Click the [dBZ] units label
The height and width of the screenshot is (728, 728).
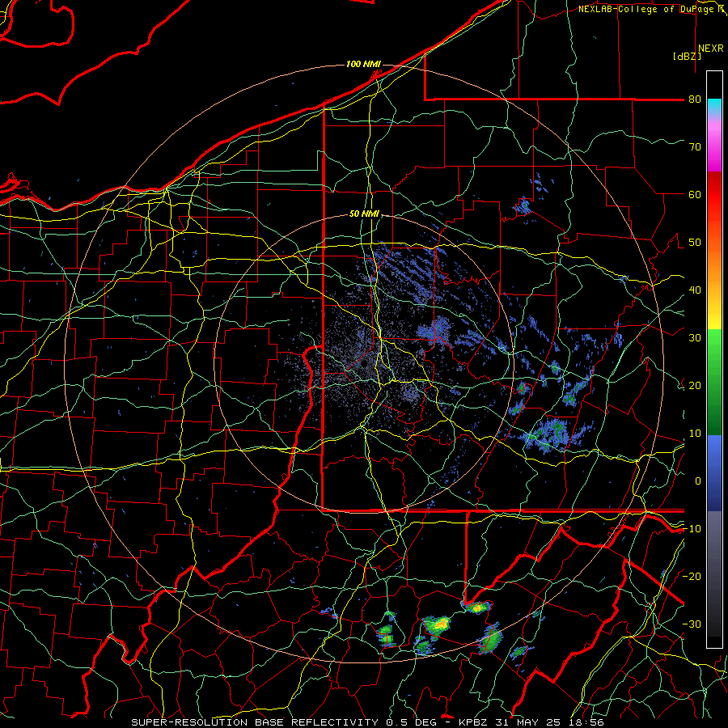point(687,57)
